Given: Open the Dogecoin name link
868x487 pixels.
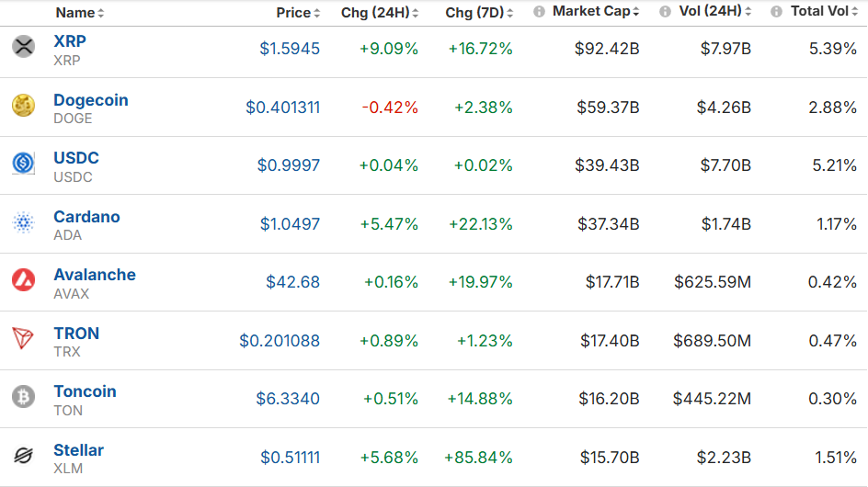Looking at the screenshot, I should pos(91,100).
